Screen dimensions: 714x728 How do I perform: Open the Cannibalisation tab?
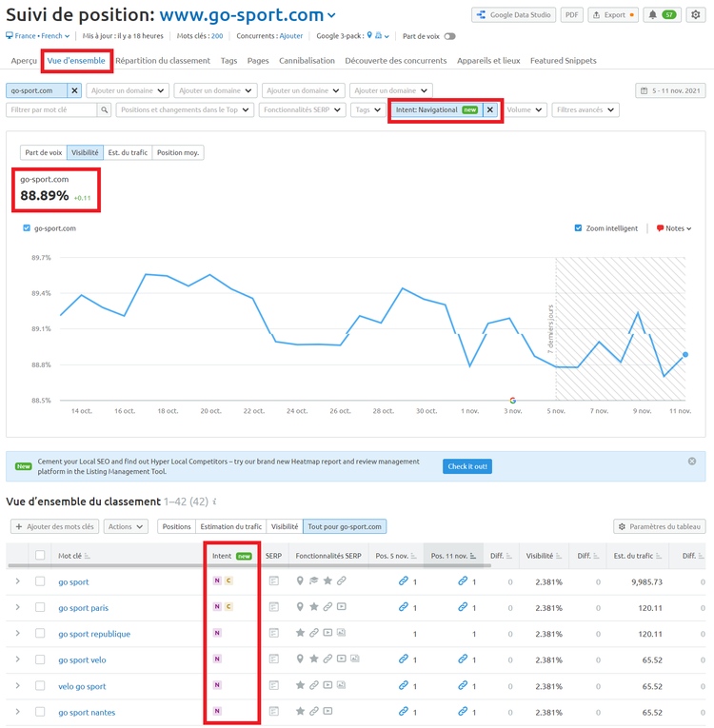point(307,61)
